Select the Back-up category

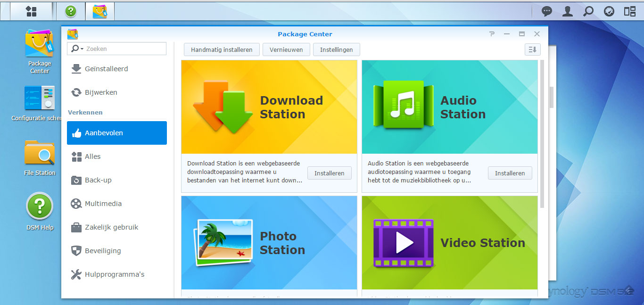(117, 180)
